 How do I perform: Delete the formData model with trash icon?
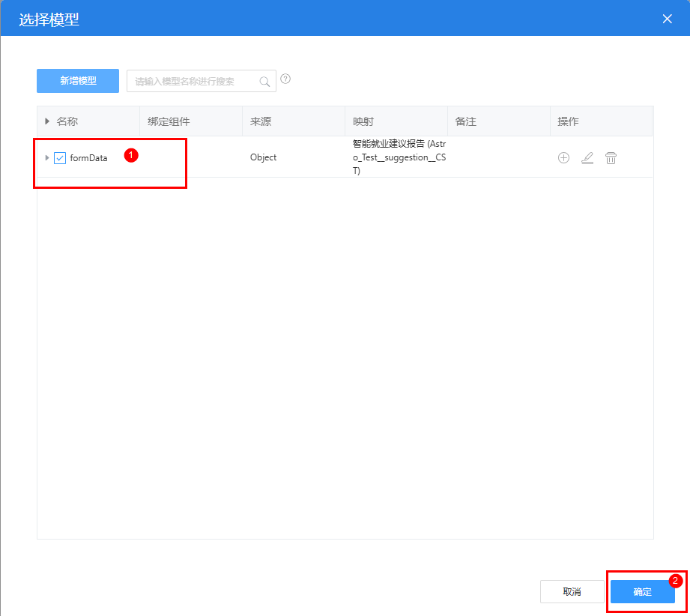pos(611,157)
